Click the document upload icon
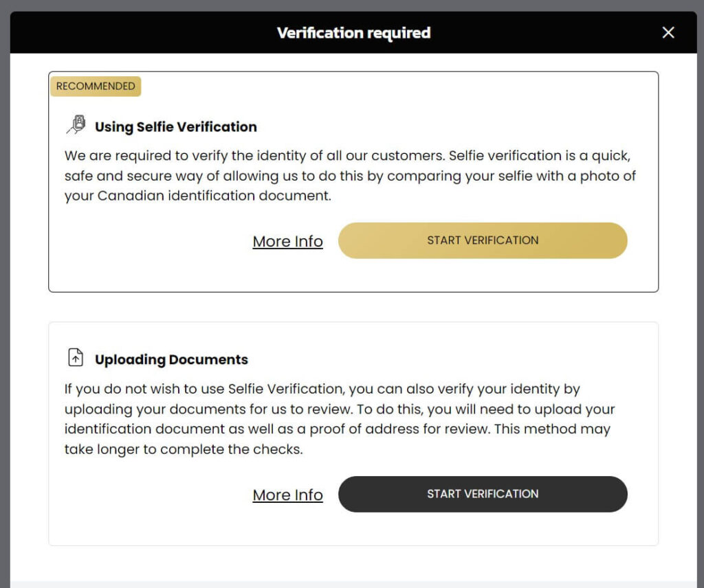The image size is (704, 588). [76, 358]
